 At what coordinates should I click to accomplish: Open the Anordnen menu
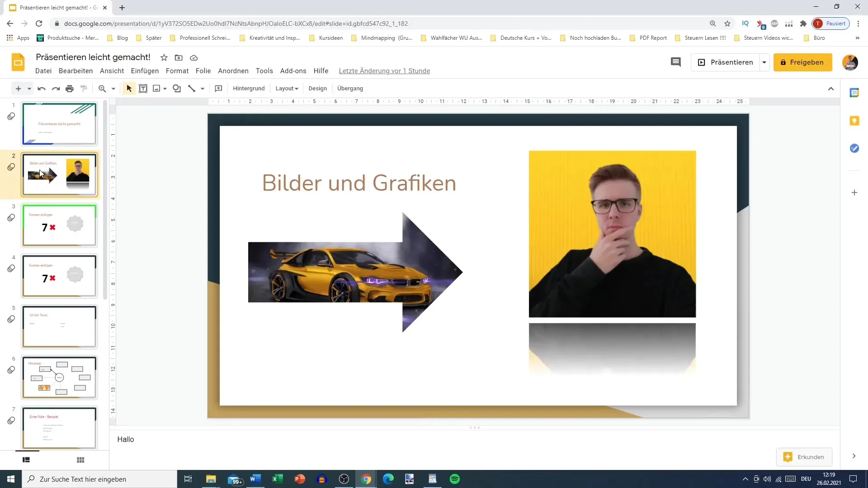[233, 71]
